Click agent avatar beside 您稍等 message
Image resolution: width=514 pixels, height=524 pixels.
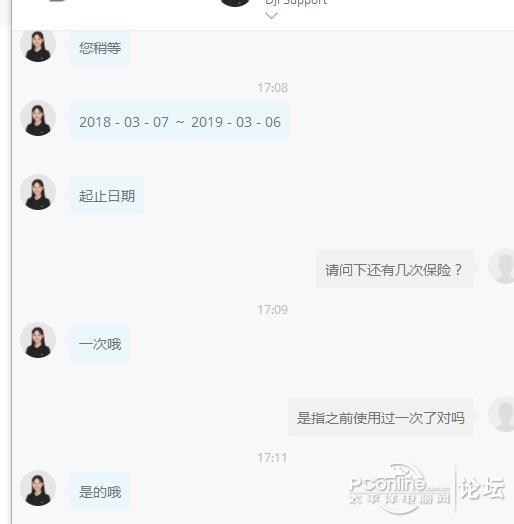click(38, 46)
